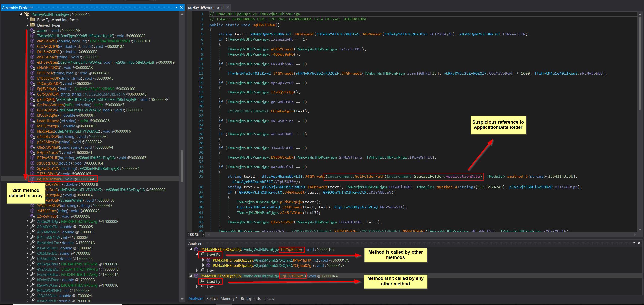Close the Assembly Explorer panel
644x305 pixels.
pyautogui.click(x=181, y=8)
